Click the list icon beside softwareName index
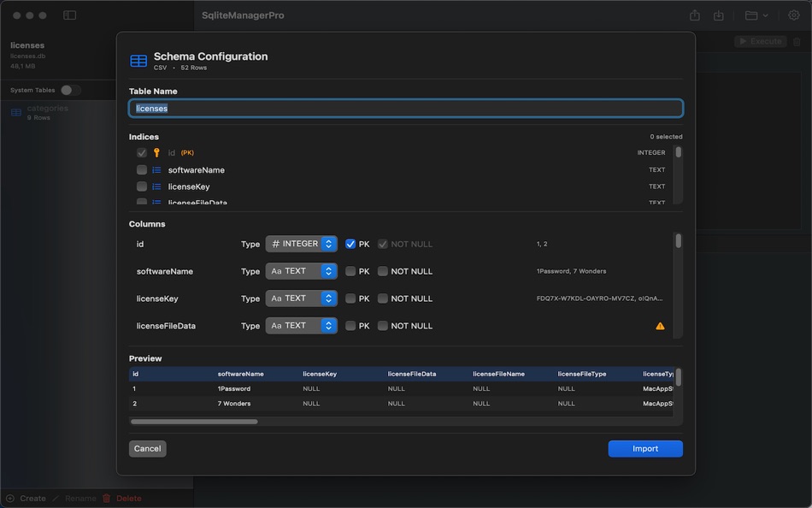The image size is (812, 508). point(156,169)
